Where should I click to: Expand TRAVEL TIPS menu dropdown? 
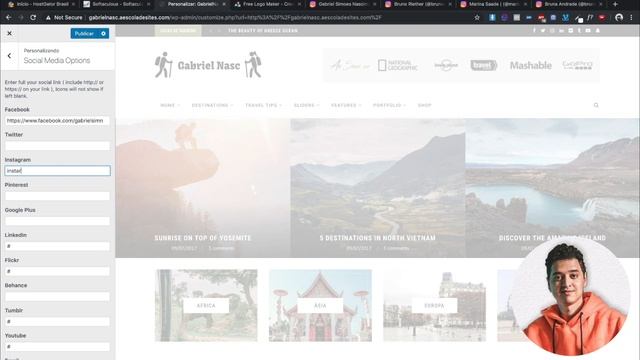point(264,105)
